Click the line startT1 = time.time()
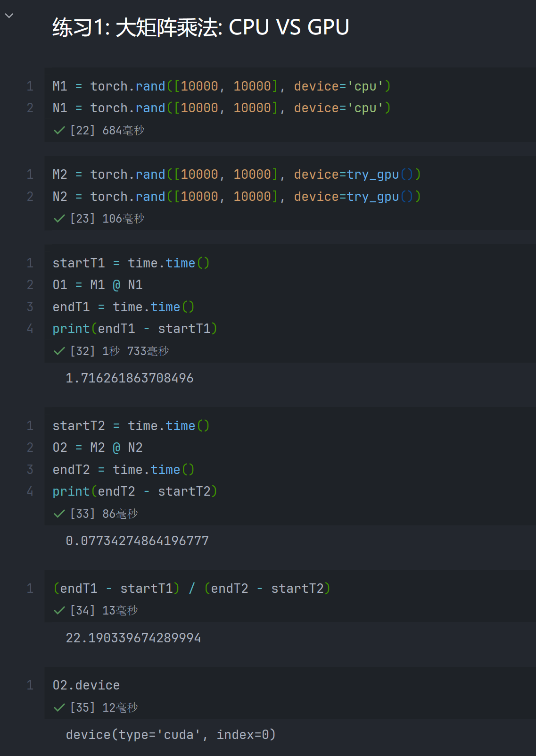The image size is (536, 756). pyautogui.click(x=131, y=263)
